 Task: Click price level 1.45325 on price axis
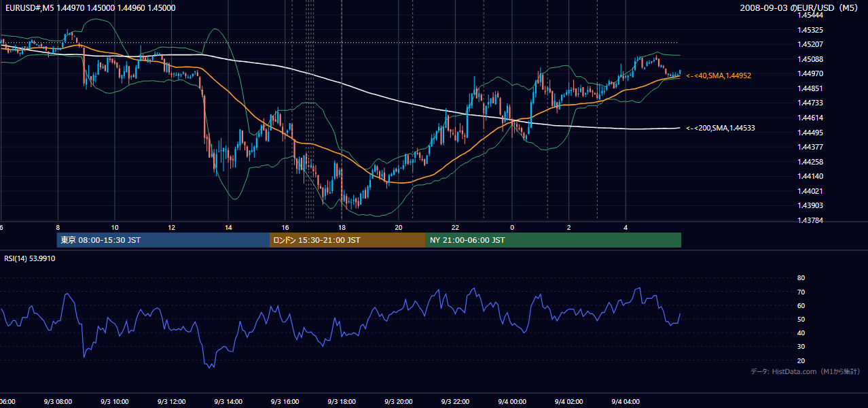(x=810, y=30)
